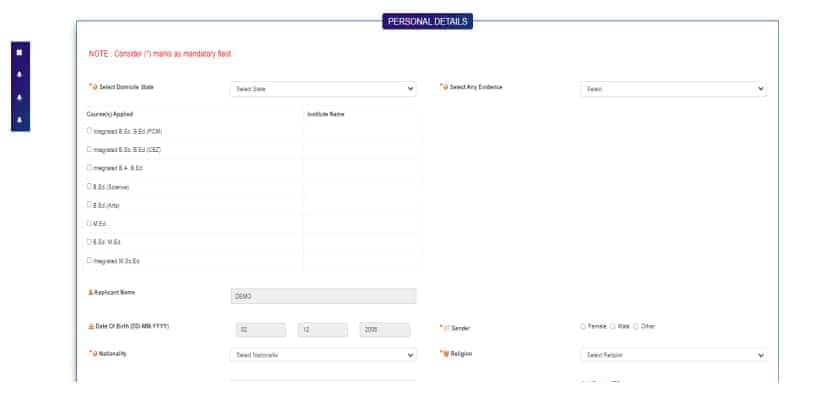Viewport: 817px width, 396px height.
Task: Tick the Integrated B.A. B.Ed checkbox
Action: pyautogui.click(x=89, y=168)
